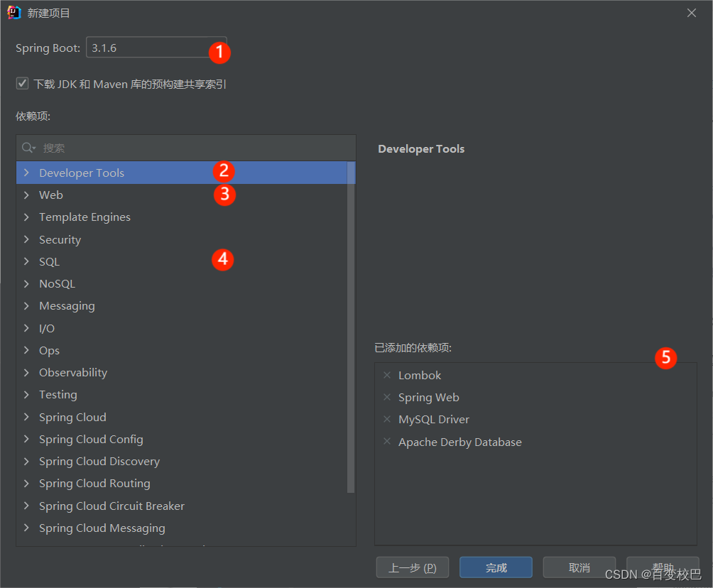Select the Spring Cloud Circuit Breaker row
The image size is (713, 588).
click(x=182, y=506)
